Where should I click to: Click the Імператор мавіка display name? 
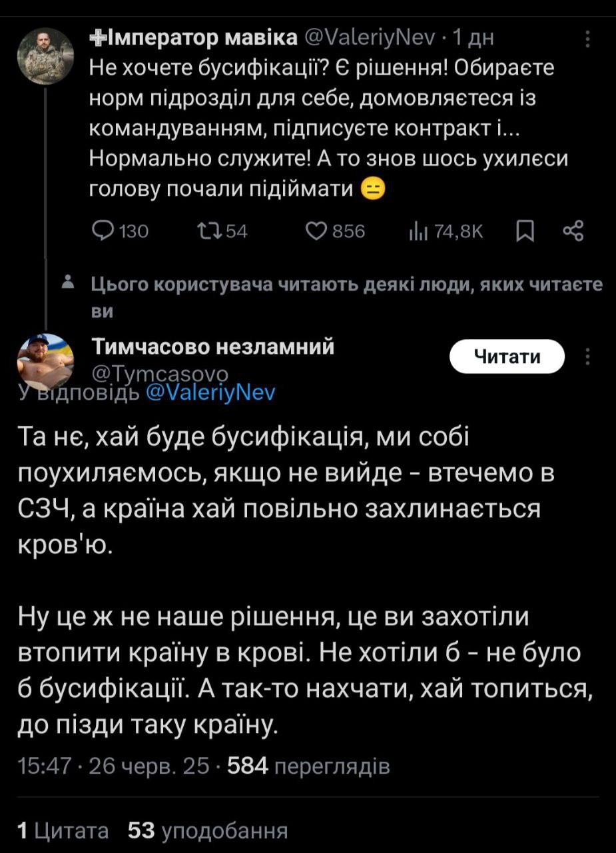pos(193,39)
